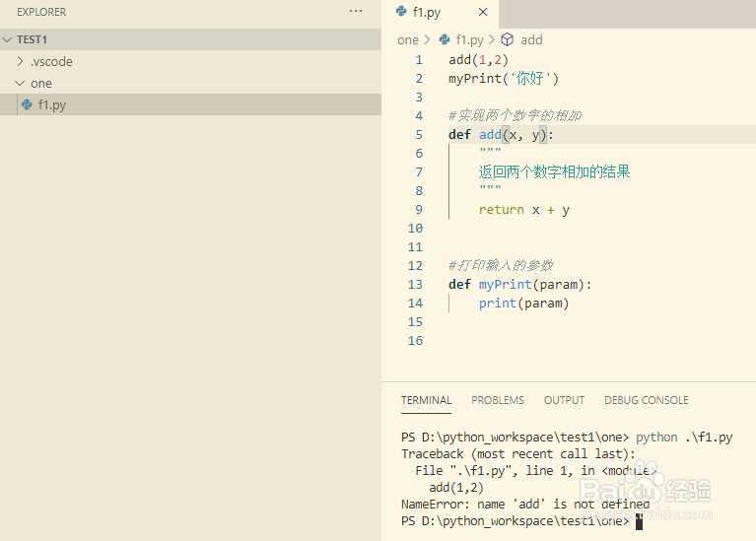The width and height of the screenshot is (756, 541).
Task: Click the def myPrint(param): line
Action: (519, 285)
